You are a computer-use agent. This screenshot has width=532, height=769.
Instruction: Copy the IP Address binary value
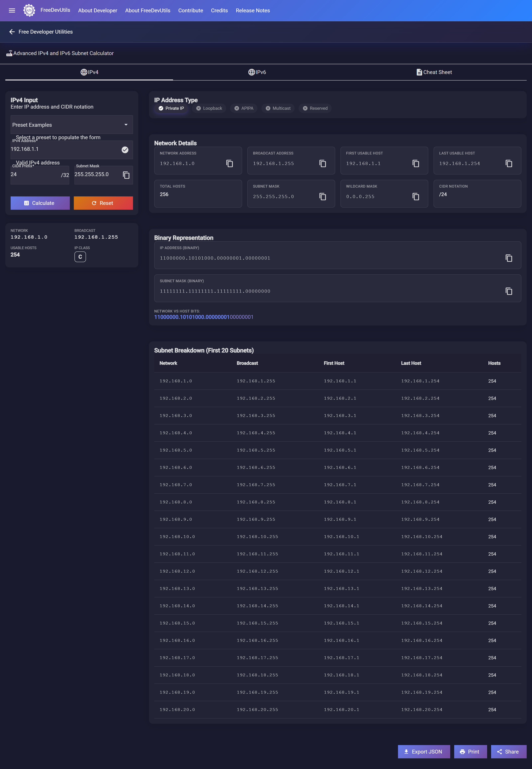click(508, 258)
